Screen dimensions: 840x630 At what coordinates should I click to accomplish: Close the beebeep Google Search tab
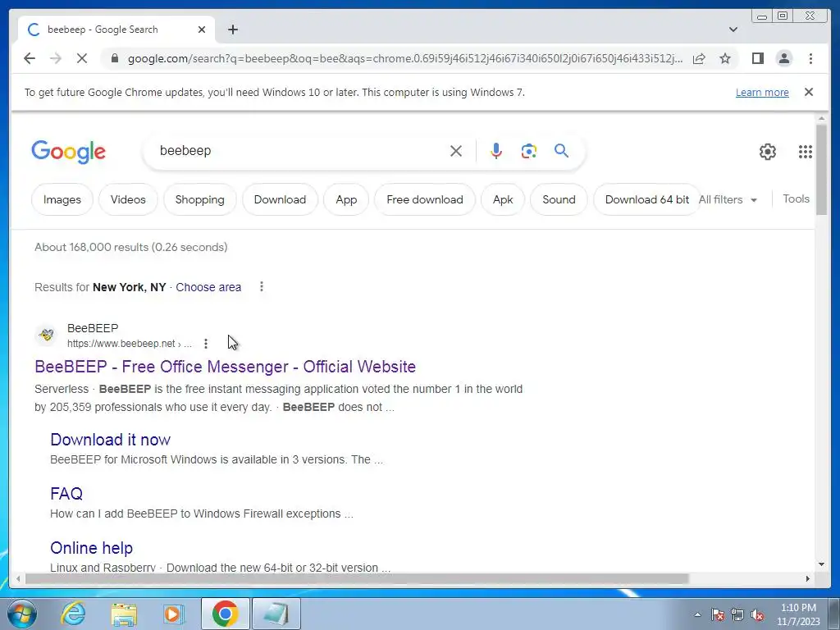(202, 30)
